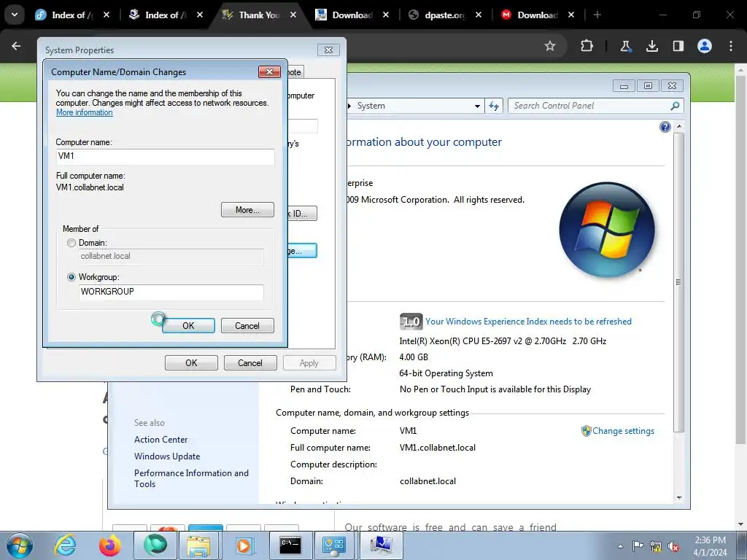This screenshot has width=747, height=560.
Task: Open the More information link
Action: coord(85,112)
